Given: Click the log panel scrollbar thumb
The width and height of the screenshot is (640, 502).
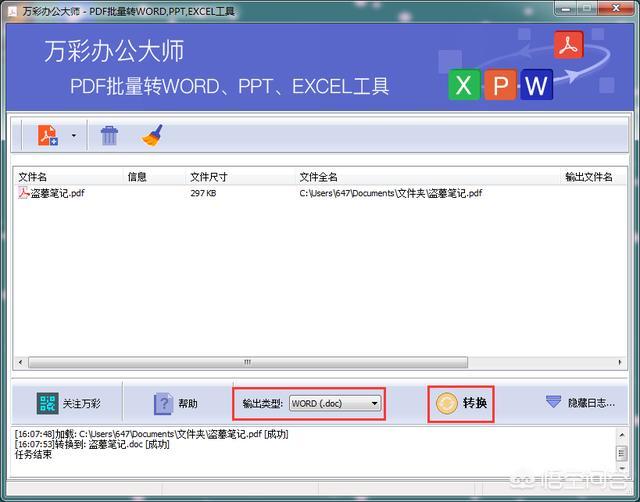Looking at the screenshot, I should coord(621,452).
